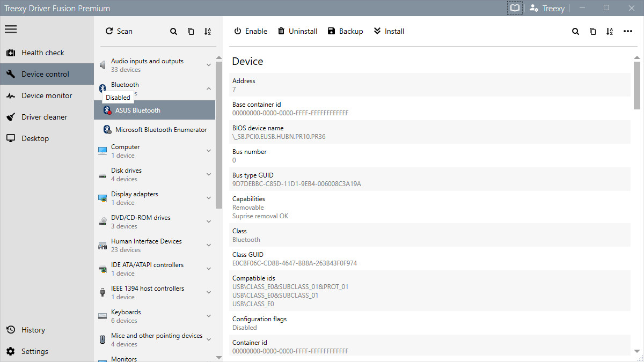The image size is (644, 362).
Task: Open the Health check section
Action: [x=42, y=53]
